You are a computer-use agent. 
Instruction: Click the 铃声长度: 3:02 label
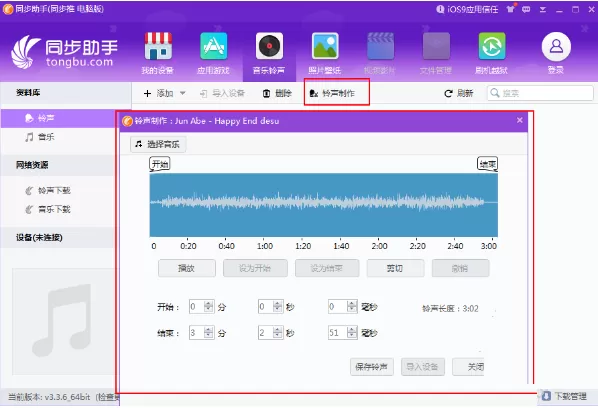(450, 308)
